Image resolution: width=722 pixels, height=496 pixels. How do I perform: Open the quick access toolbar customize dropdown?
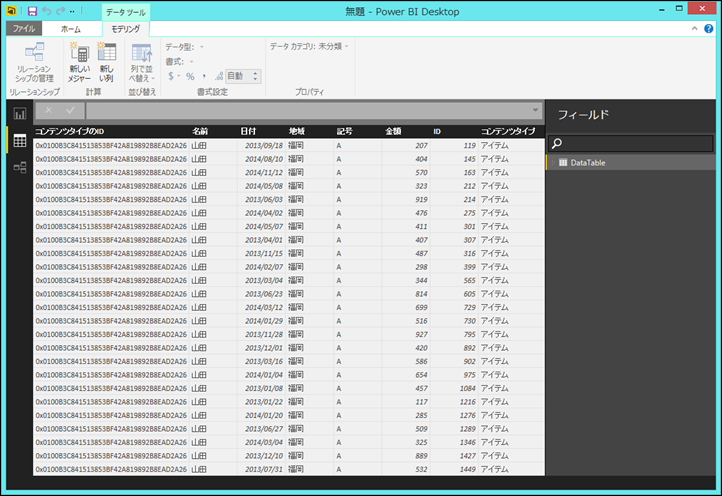point(72,12)
